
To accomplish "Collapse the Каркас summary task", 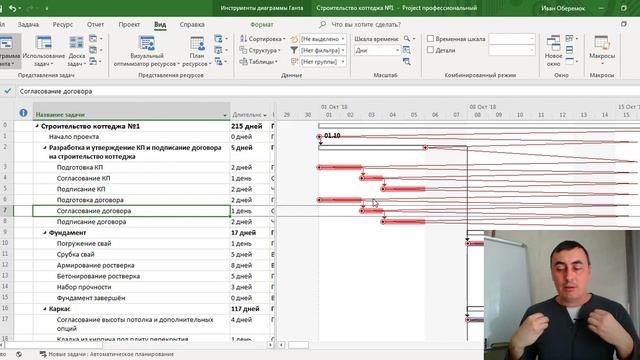I will [x=45, y=309].
